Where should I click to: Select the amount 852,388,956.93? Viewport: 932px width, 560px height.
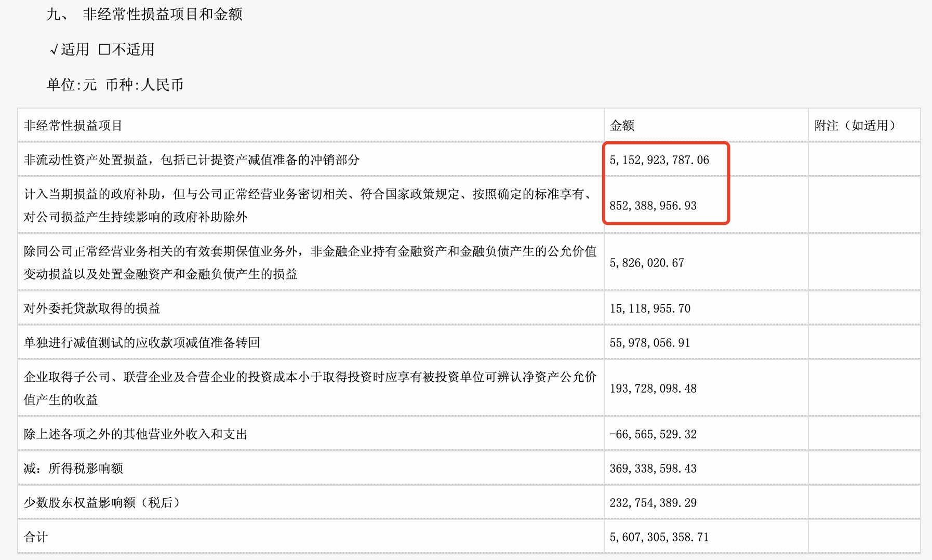(x=653, y=205)
